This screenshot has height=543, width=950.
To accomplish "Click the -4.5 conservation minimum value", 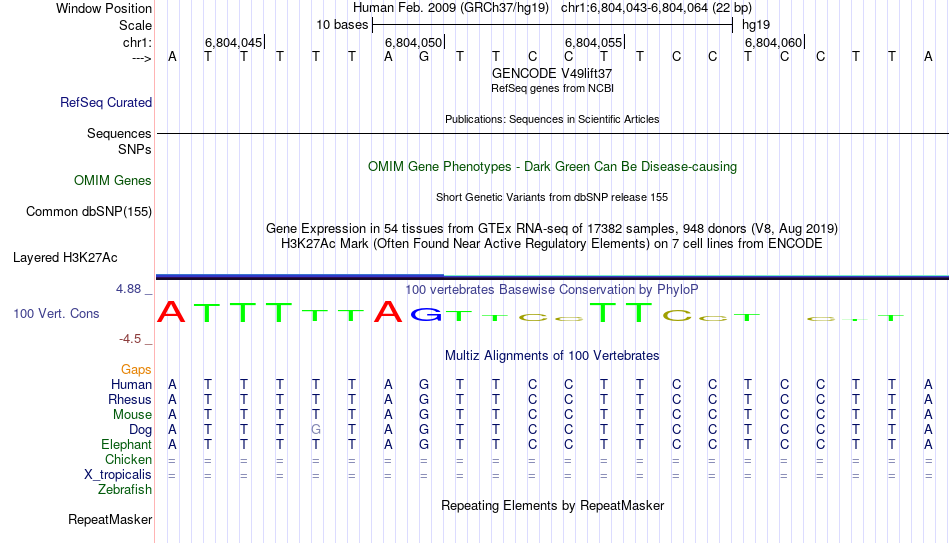I will click(130, 339).
